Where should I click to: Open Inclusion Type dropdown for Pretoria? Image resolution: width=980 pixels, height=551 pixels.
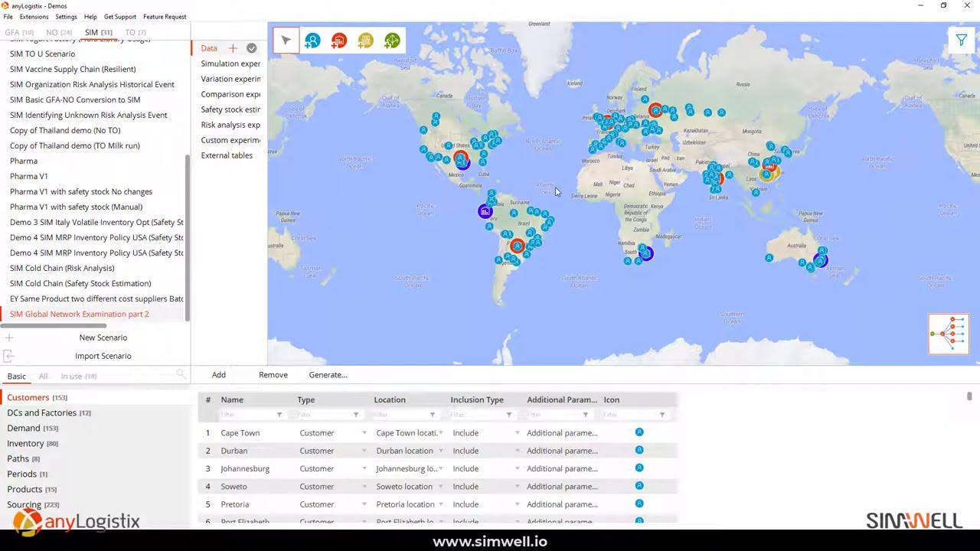click(x=518, y=504)
